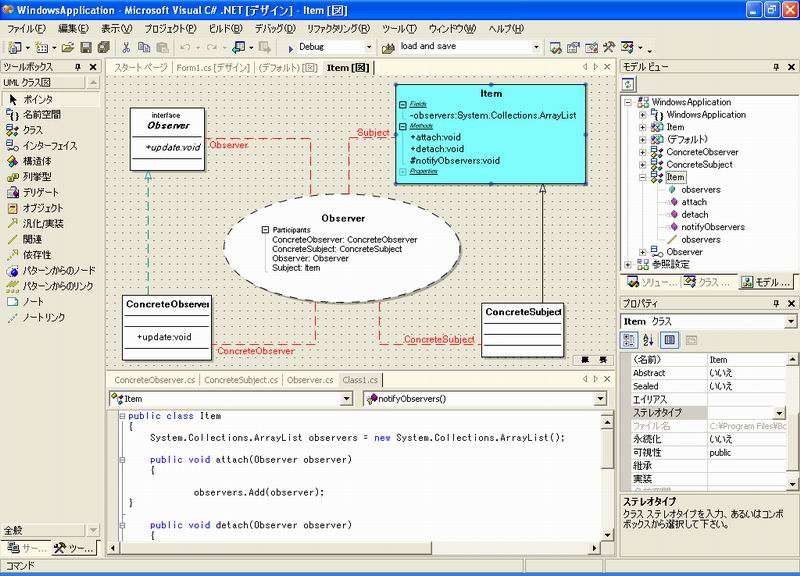Image resolution: width=800 pixels, height=576 pixels.
Task: Close the ツールボックス panel
Action: tap(93, 67)
